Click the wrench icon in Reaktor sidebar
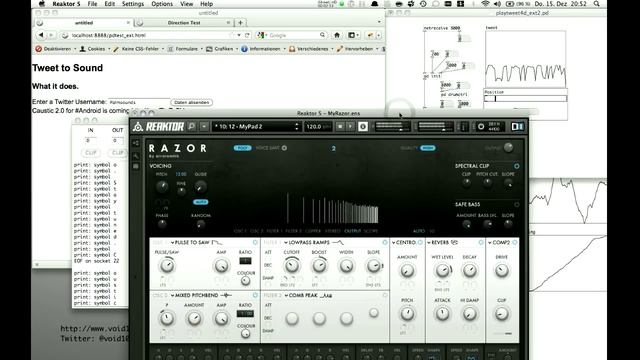Image resolution: width=640 pixels, height=360 pixels. click(136, 156)
